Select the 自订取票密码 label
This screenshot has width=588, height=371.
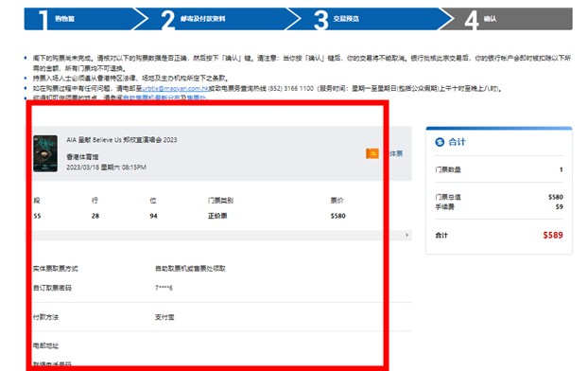point(52,288)
